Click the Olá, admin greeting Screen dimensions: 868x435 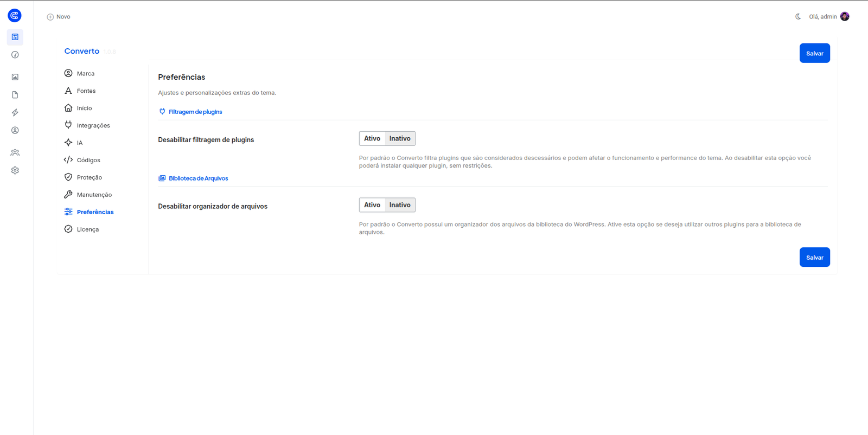pos(823,17)
